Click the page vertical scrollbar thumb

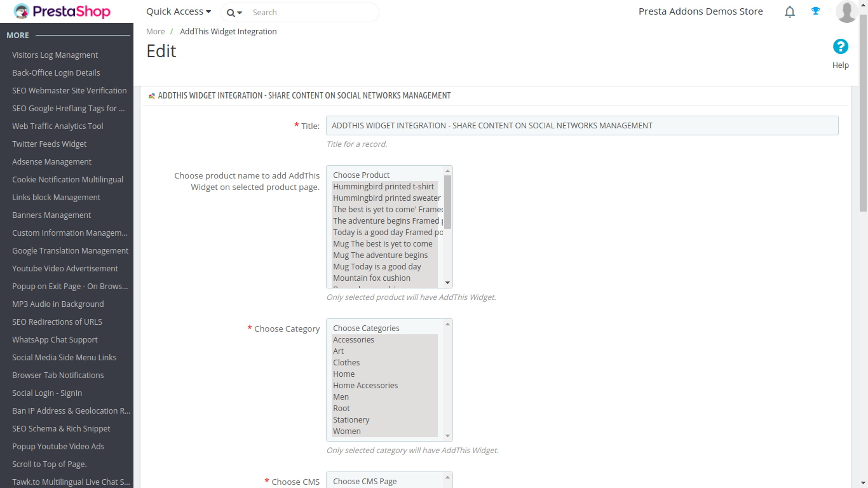click(x=863, y=112)
